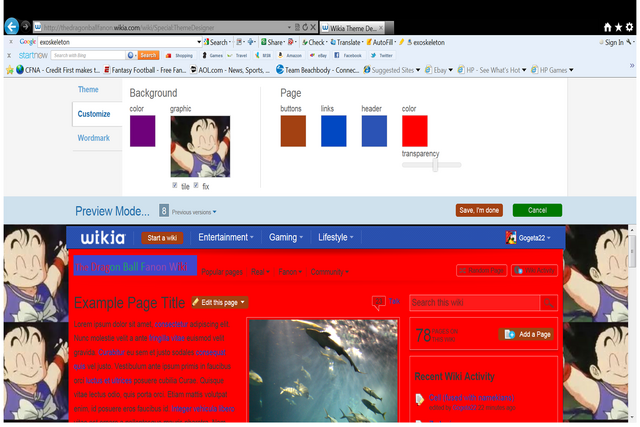
Task: Click Translate on the Google toolbar
Action: pos(347,42)
